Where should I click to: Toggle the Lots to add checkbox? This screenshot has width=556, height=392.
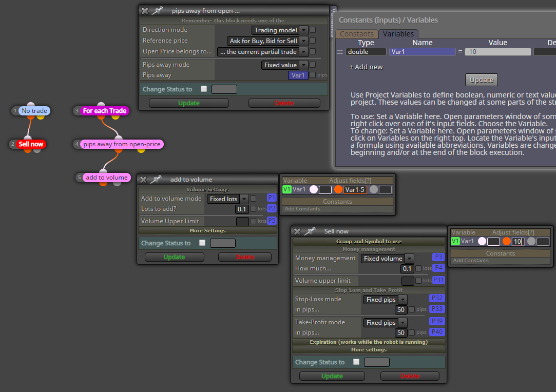(x=253, y=209)
